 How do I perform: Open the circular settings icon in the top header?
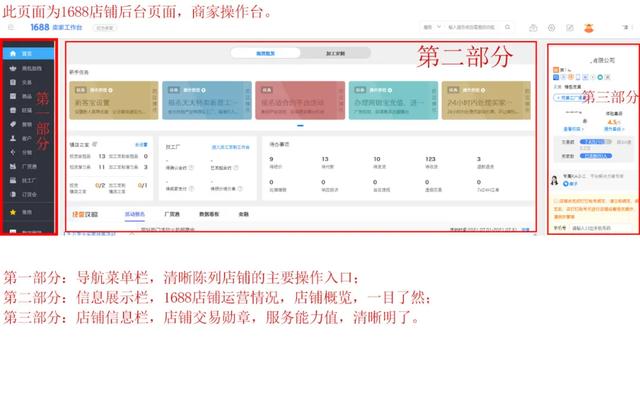point(551,28)
